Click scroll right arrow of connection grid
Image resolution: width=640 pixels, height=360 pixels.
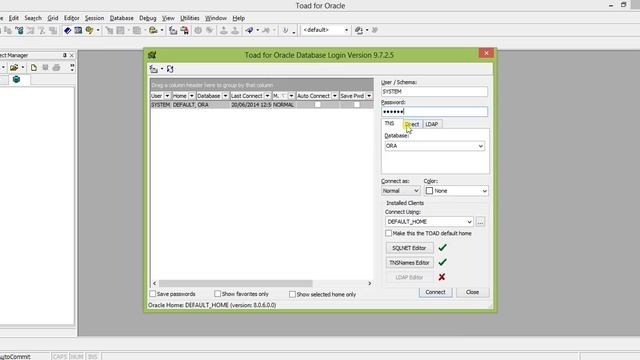pos(369,283)
